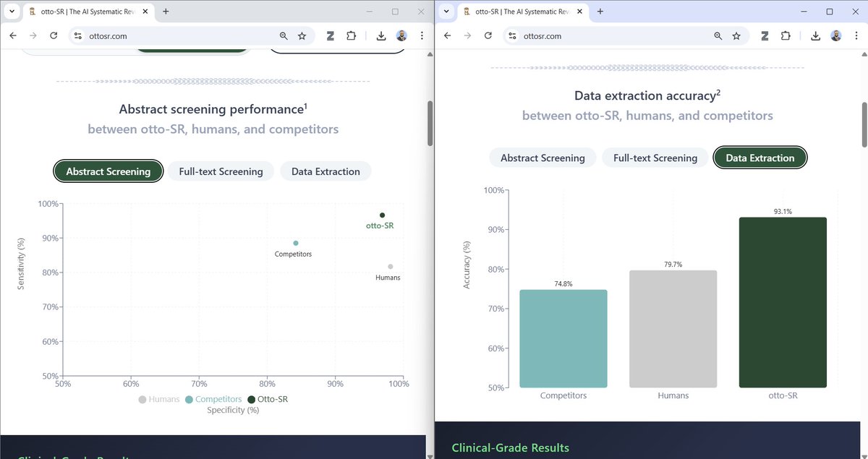Click the left window vertical scrollbar thumb
Viewport: 868px width, 459px height.
click(430, 123)
